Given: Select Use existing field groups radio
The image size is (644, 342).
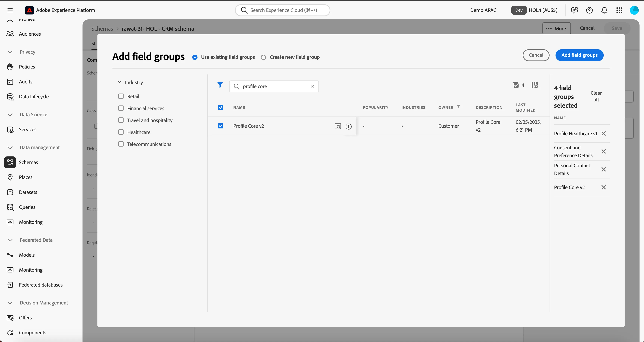Looking at the screenshot, I should (195, 57).
